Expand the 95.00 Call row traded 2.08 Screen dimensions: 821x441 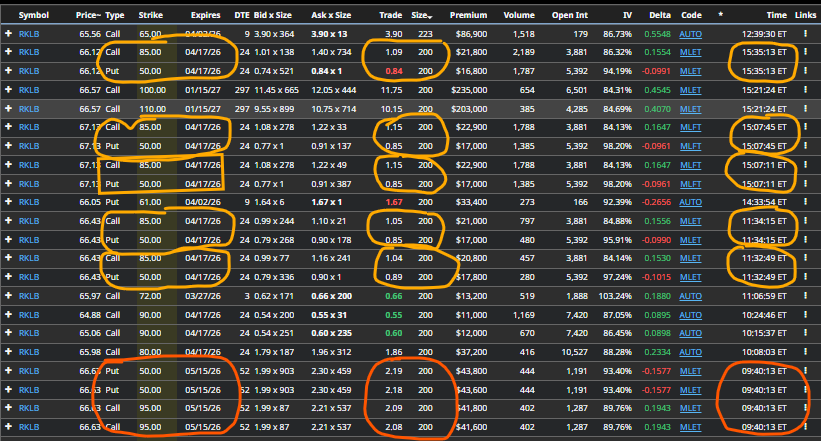pyautogui.click(x=8, y=427)
